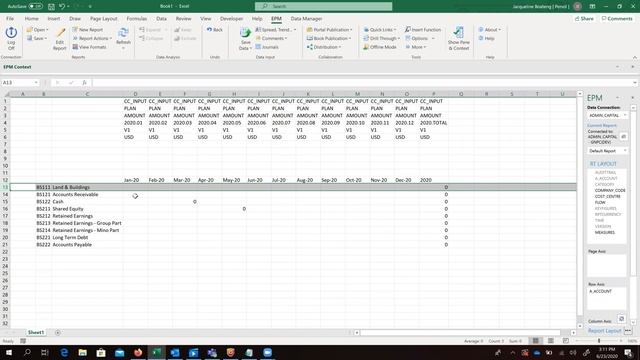Open the Default Report dropdown
The height and width of the screenshot is (360, 640).
coord(607,151)
